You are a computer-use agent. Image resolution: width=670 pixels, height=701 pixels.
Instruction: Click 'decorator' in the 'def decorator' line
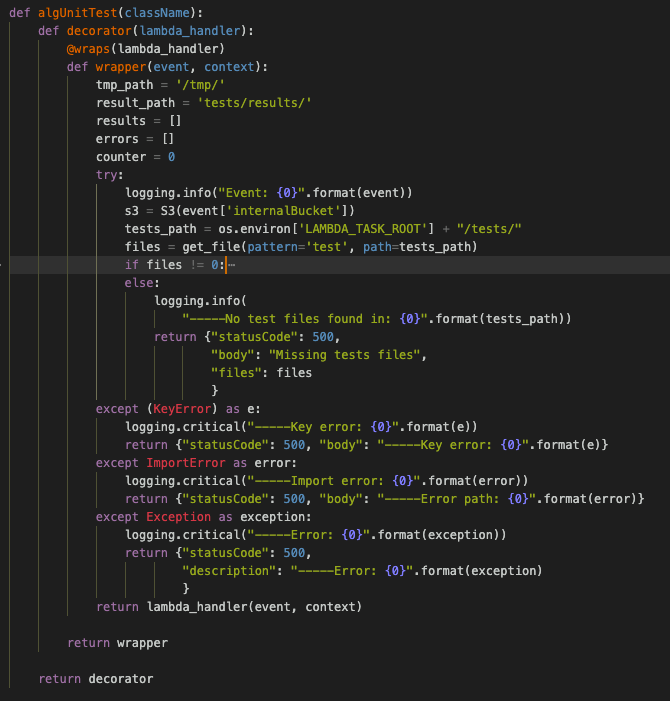point(99,31)
